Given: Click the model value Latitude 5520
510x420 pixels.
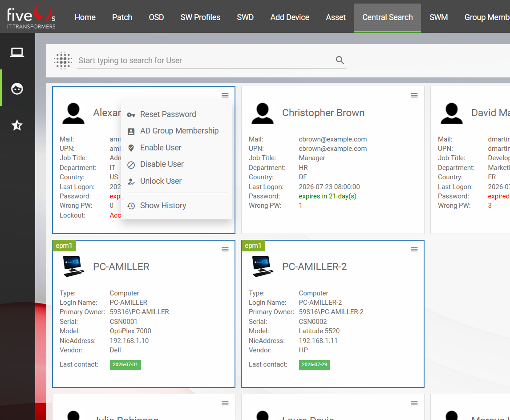Looking at the screenshot, I should click(x=319, y=331).
